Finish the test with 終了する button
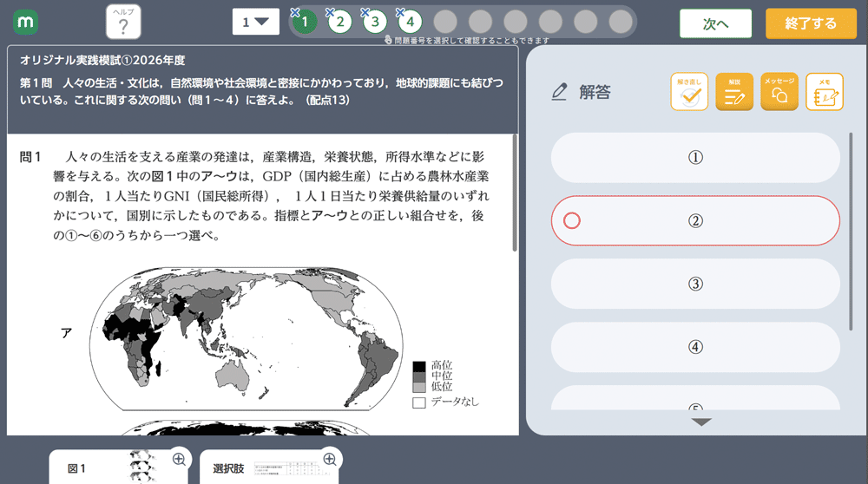Viewport: 868px width, 484px height. point(811,23)
